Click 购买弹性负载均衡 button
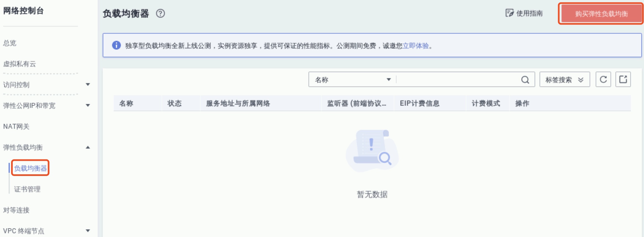 [601, 14]
